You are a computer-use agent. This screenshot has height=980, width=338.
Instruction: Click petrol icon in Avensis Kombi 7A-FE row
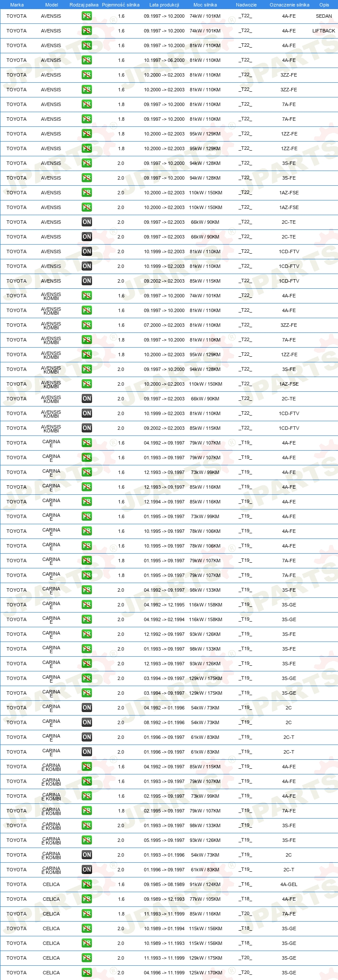pos(87,340)
